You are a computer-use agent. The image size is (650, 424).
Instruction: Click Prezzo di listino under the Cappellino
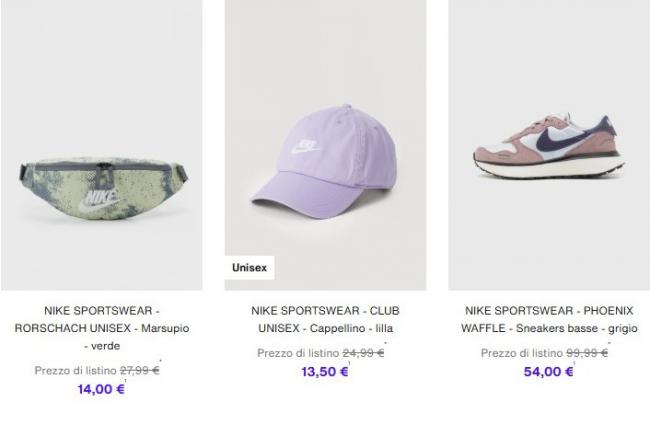298,353
